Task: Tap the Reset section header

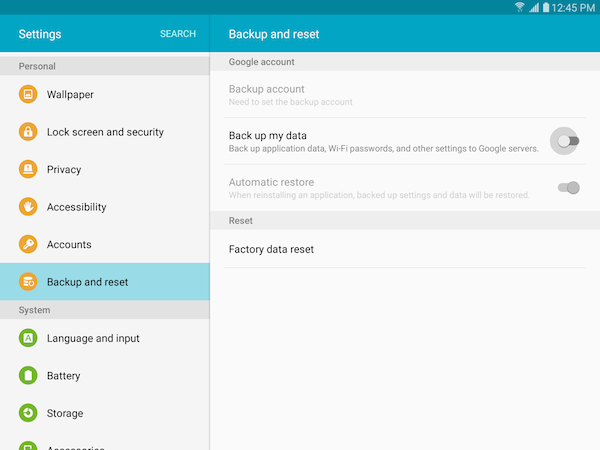Action: pyautogui.click(x=405, y=220)
